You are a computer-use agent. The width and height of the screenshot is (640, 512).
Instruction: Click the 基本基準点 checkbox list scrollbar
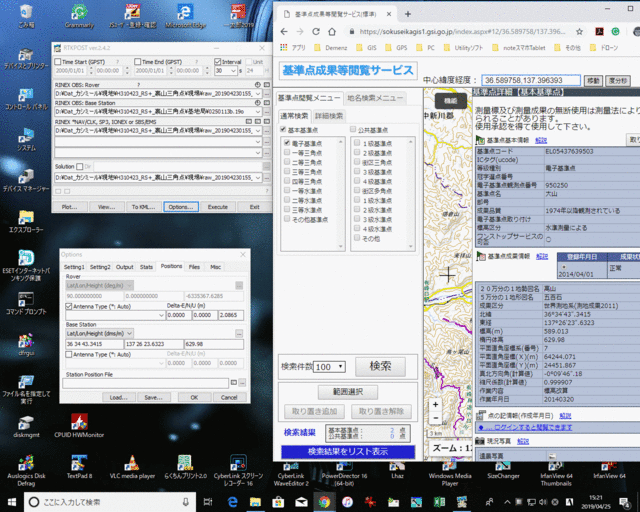tap(341, 194)
